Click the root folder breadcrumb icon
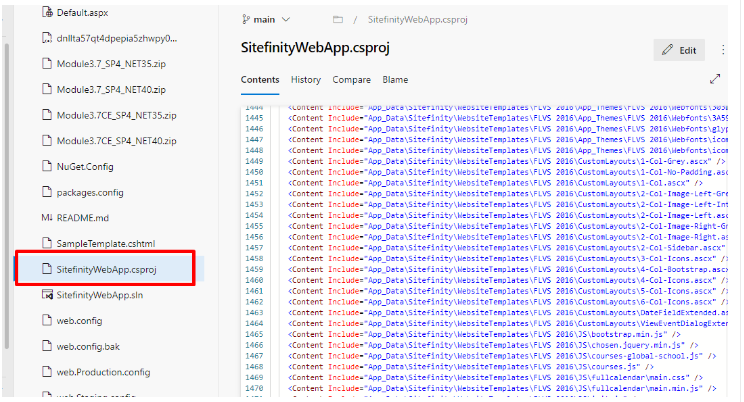Viewport: 744px width, 402px height. click(x=338, y=19)
